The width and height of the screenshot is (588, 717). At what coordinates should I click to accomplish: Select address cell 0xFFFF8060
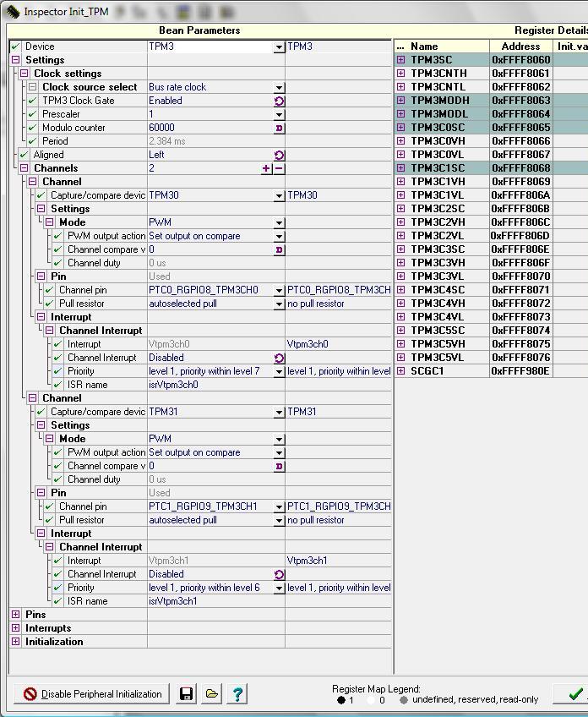click(x=521, y=59)
